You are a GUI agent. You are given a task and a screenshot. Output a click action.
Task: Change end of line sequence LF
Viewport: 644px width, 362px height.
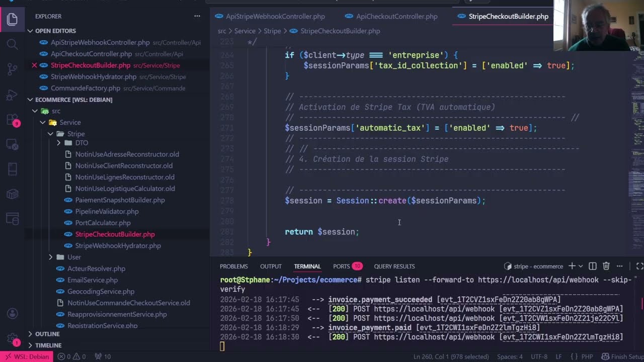click(558, 356)
